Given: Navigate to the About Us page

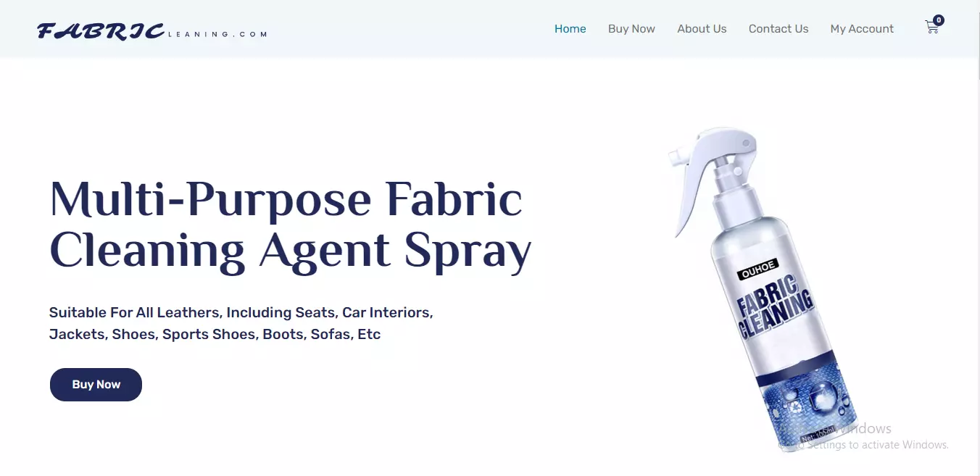Looking at the screenshot, I should coord(702,28).
